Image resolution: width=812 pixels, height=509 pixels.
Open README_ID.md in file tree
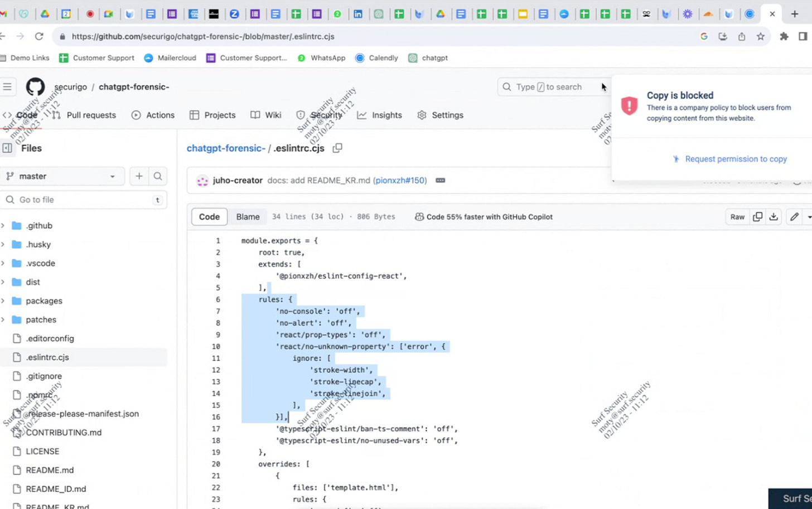pos(56,489)
